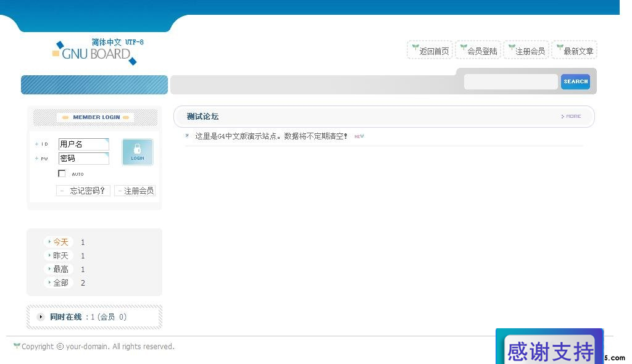This screenshot has width=632, height=364.
Task: Click the LOGIN lock button
Action: (138, 152)
